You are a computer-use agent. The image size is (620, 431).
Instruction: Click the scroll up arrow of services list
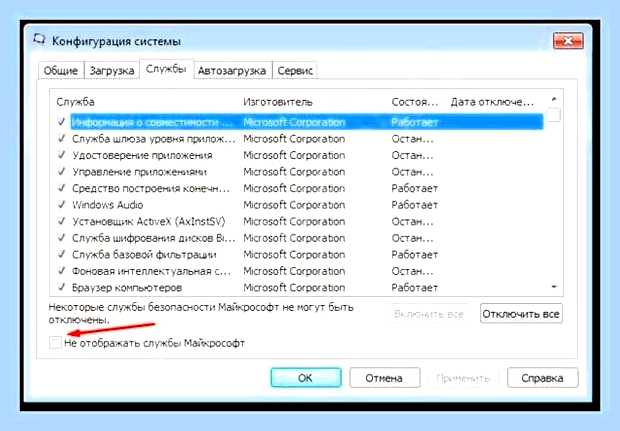click(x=554, y=100)
